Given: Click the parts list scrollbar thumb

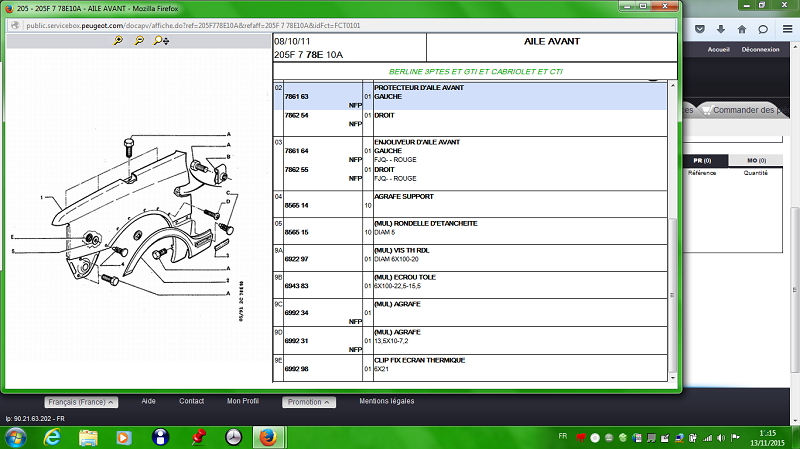Looking at the screenshot, I should (672, 295).
